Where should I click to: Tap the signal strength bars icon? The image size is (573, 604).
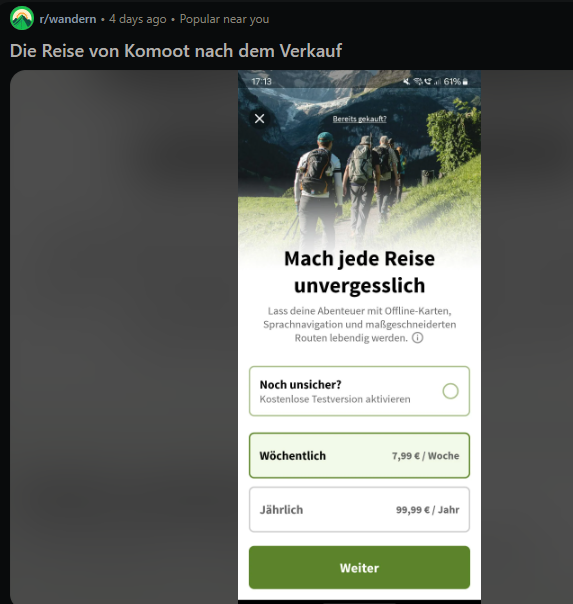[x=437, y=81]
